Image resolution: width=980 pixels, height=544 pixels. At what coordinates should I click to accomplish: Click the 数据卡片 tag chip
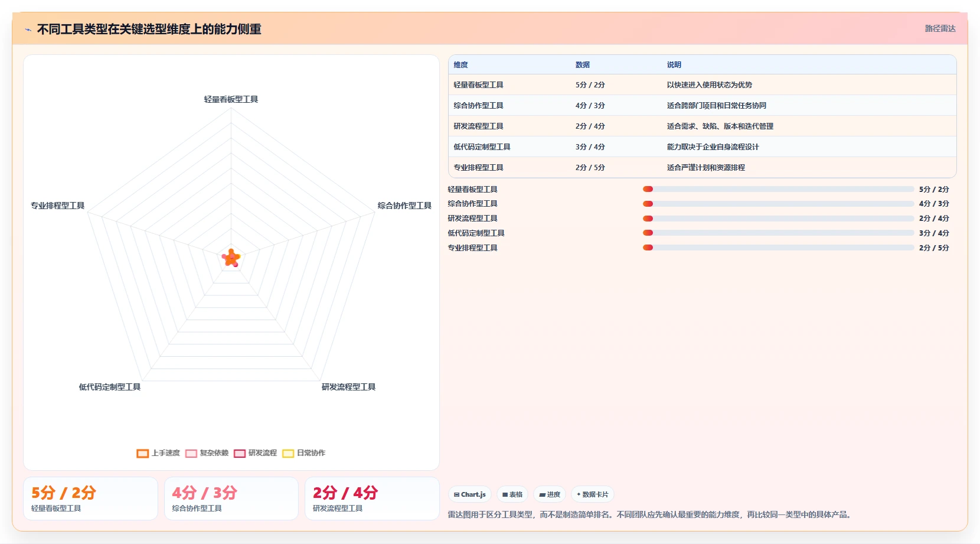click(593, 494)
